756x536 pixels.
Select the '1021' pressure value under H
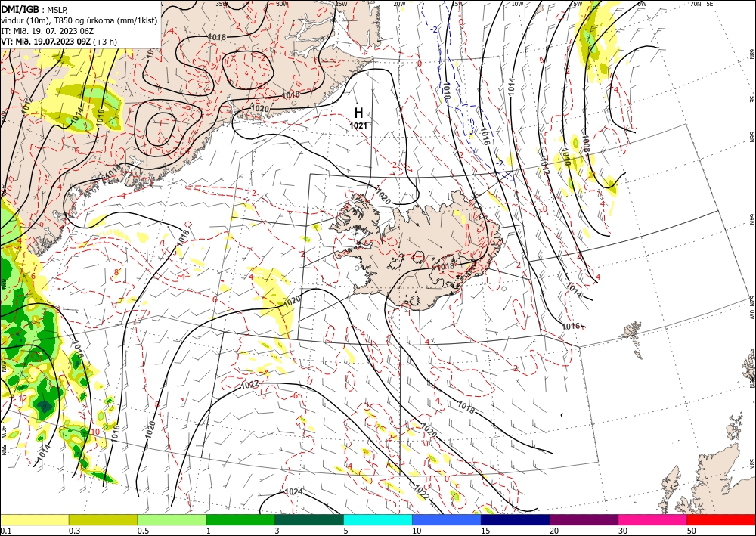click(x=358, y=125)
